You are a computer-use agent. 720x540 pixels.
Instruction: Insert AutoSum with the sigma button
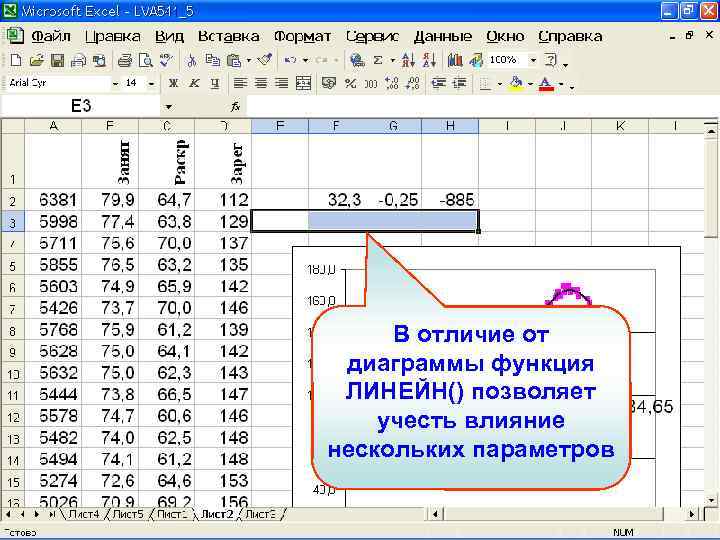point(378,60)
